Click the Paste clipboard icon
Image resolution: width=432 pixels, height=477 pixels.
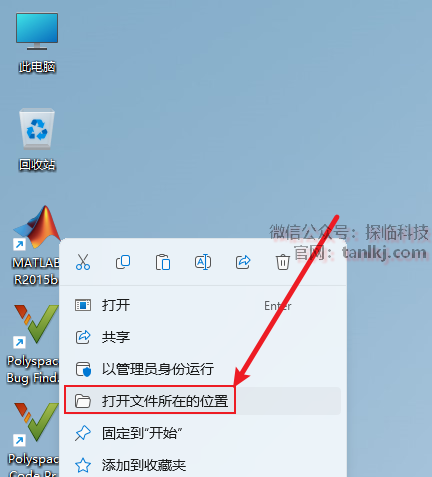pos(163,262)
